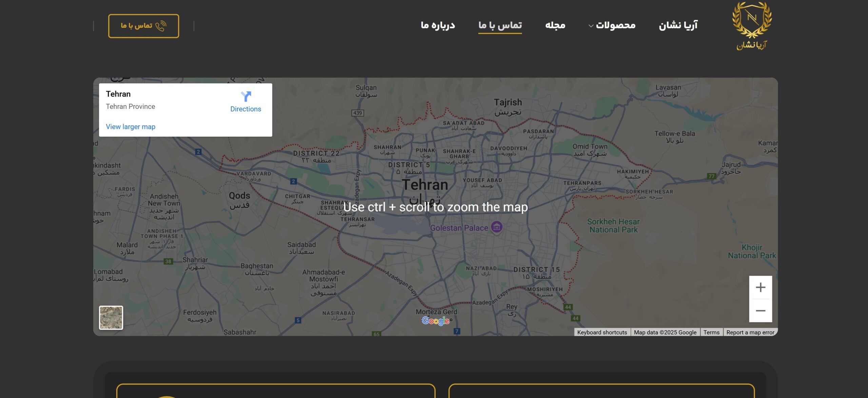Click Report a map error
Screen dimensions: 868x398
click(750, 332)
